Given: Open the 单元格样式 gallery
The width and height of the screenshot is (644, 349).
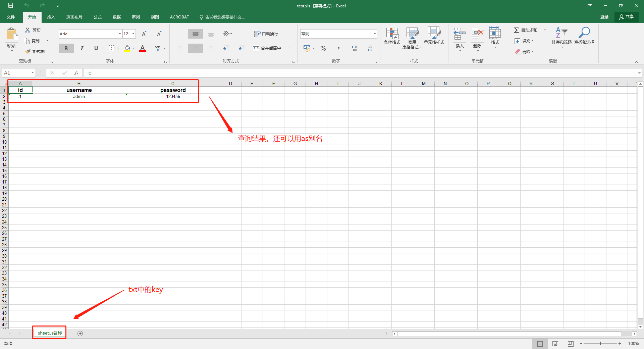Looking at the screenshot, I should pos(434,38).
